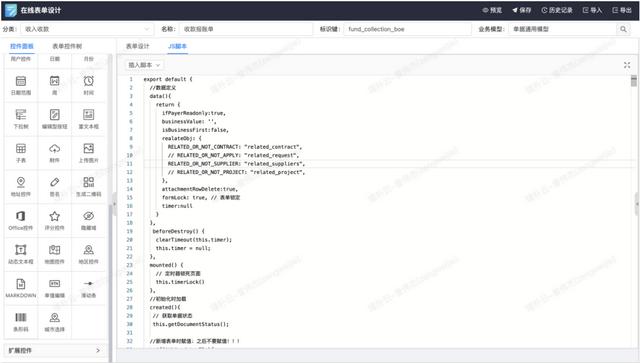640x364 pixels.
Task: Click code line 'export default {'
Action: point(168,79)
